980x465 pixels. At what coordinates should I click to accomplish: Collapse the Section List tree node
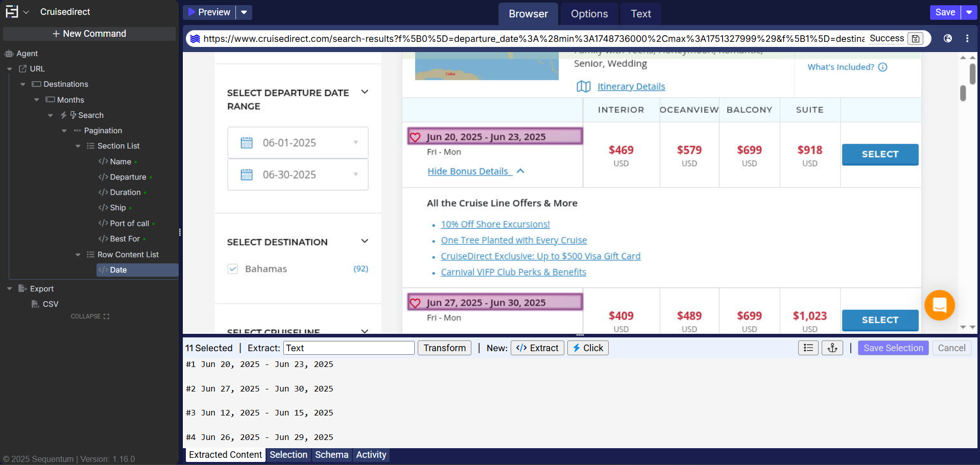(x=78, y=146)
